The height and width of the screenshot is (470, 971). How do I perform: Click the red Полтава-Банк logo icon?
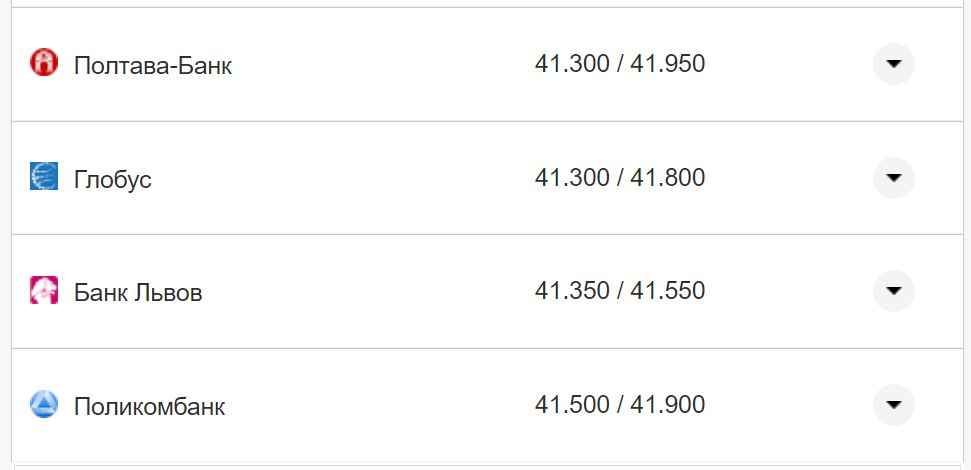[x=44, y=64]
